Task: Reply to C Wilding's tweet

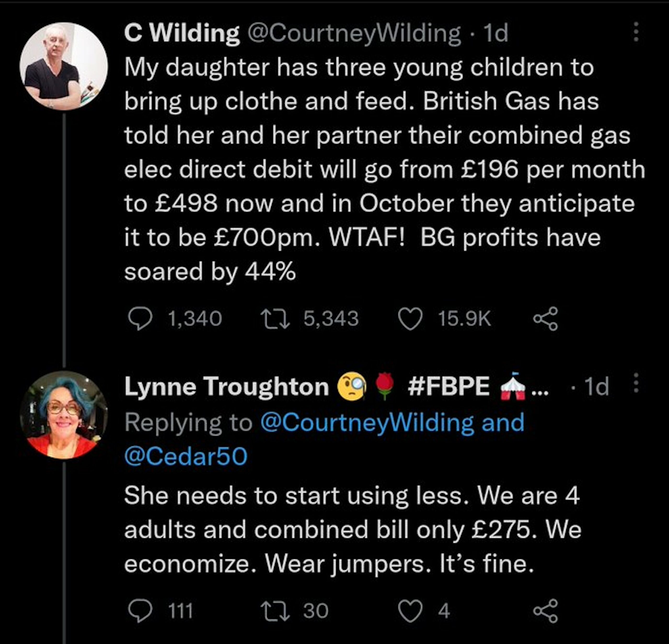Action: pyautogui.click(x=140, y=319)
